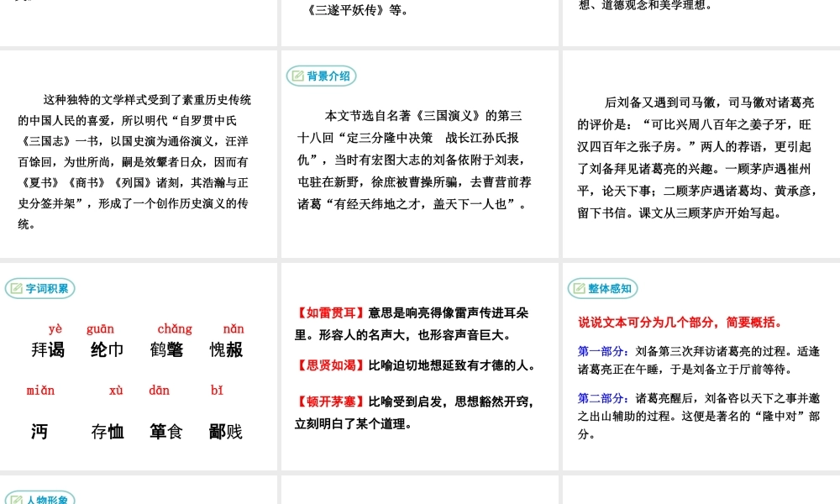Click the pencil icon on the 整体感知 badge
Image resolution: width=840 pixels, height=504 pixels.
point(578,286)
